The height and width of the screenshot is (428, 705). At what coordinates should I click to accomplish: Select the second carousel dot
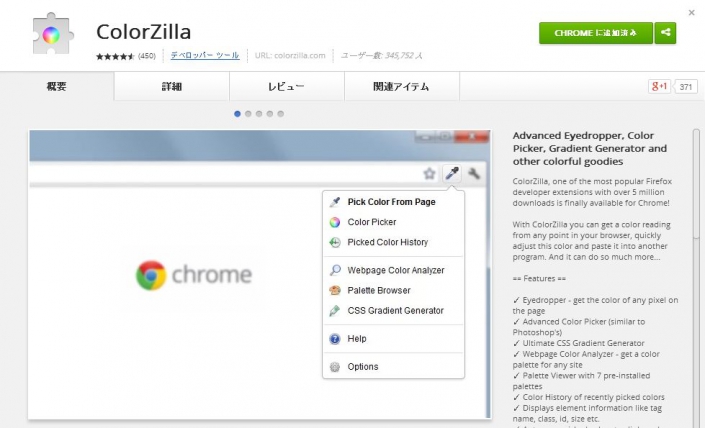(x=248, y=114)
